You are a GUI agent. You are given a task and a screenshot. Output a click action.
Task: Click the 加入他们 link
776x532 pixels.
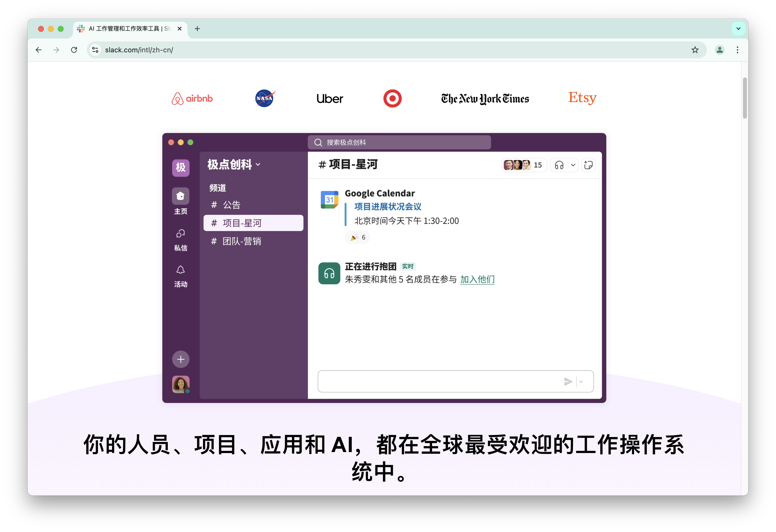pyautogui.click(x=477, y=279)
